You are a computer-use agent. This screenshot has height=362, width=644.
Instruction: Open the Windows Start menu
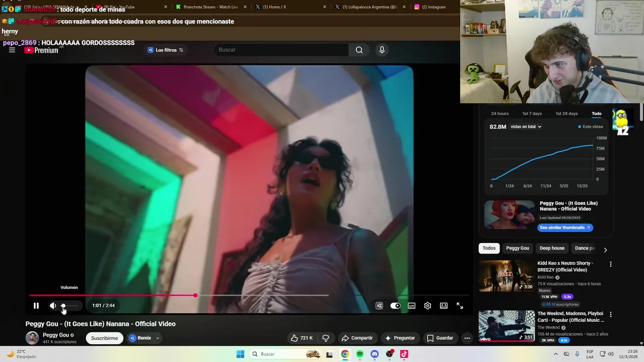tap(240, 354)
